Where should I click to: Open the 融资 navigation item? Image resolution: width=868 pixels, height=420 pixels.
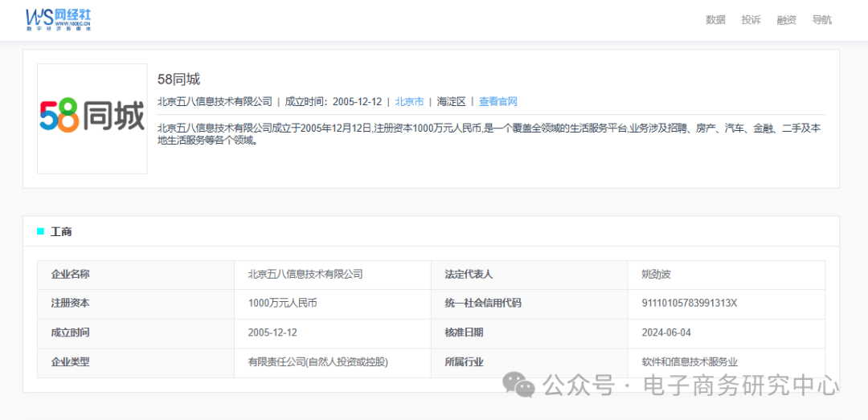point(786,20)
